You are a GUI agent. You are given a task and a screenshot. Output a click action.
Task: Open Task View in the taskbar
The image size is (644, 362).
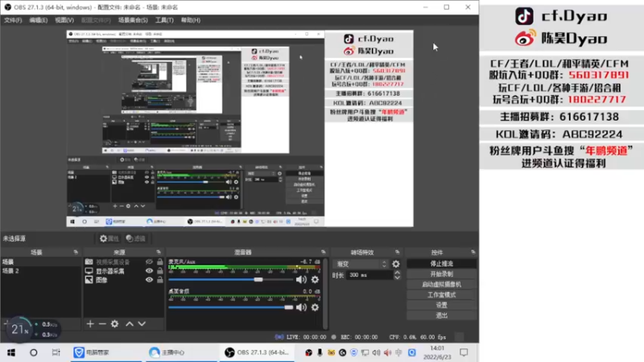56,352
